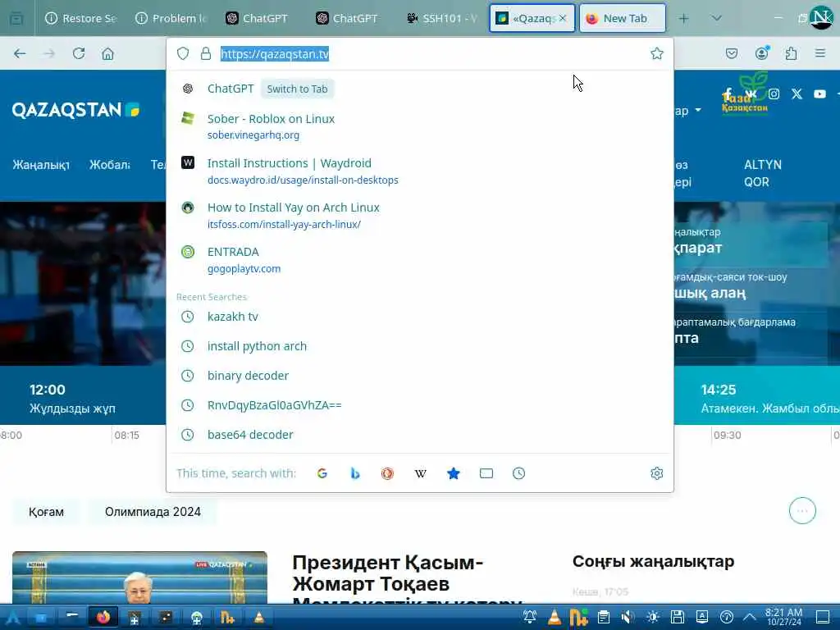Switch to the New Tab tab
Image resolution: width=840 pixels, height=630 pixels.
[x=623, y=18]
